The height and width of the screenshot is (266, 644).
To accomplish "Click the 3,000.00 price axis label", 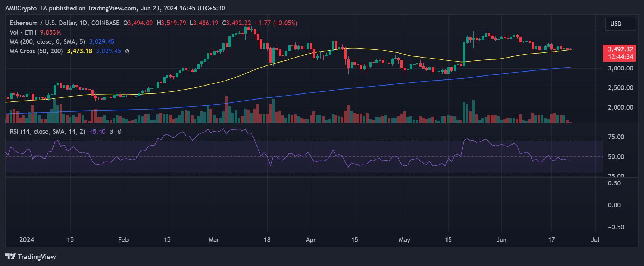I will click(620, 68).
